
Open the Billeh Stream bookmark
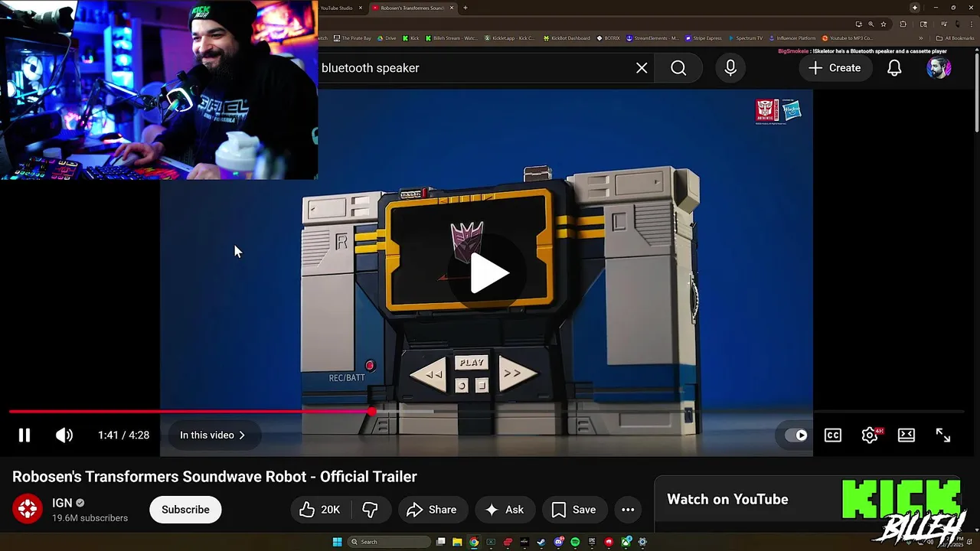(451, 38)
